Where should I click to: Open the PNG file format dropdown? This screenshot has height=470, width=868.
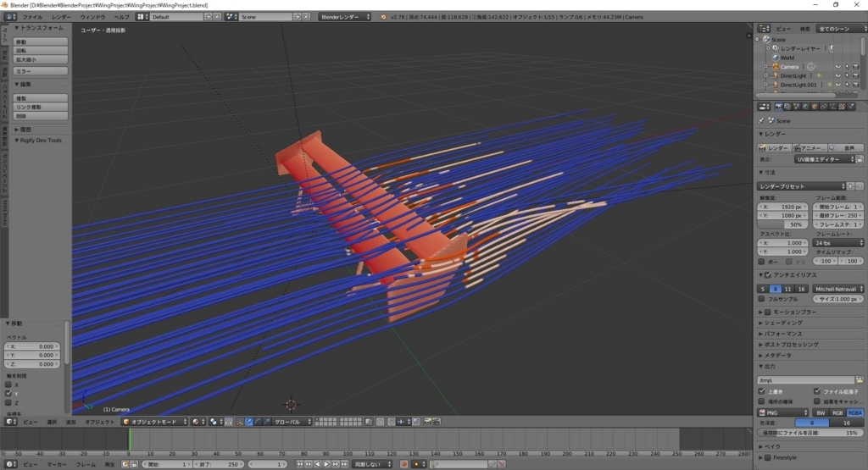coord(782,413)
